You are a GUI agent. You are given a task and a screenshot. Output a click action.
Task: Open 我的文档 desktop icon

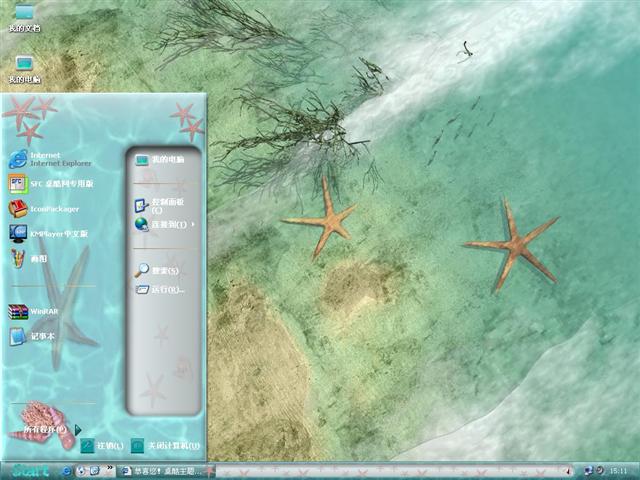24,19
